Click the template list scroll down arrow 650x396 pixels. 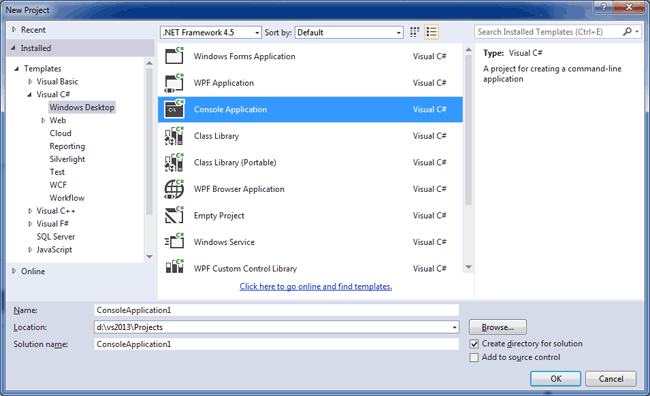pyautogui.click(x=468, y=267)
